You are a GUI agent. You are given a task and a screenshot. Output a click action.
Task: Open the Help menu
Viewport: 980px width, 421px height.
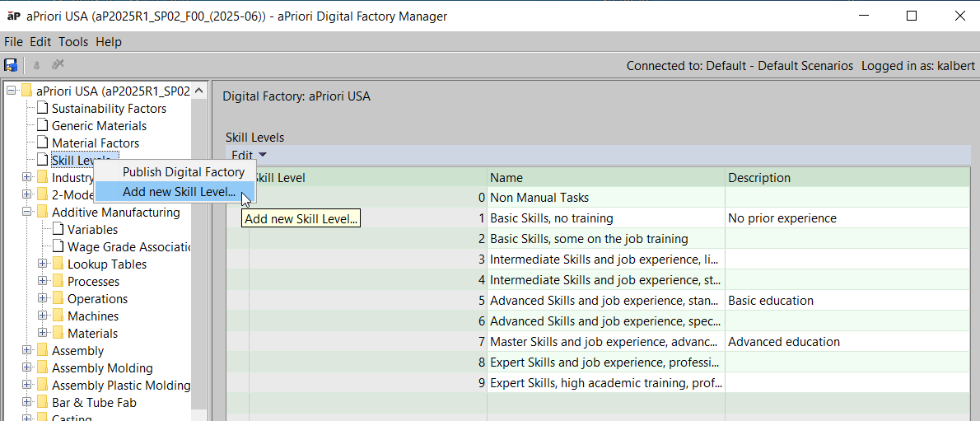(109, 42)
